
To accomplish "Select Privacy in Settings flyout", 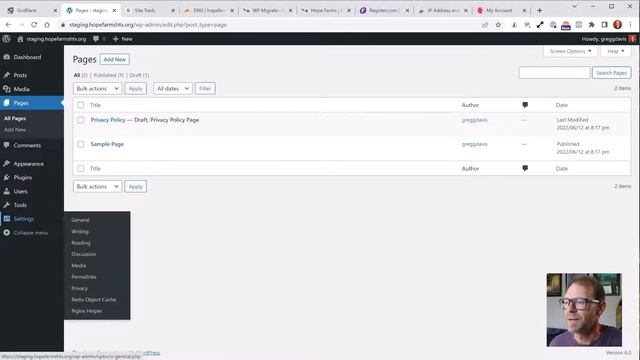I will pyautogui.click(x=80, y=288).
